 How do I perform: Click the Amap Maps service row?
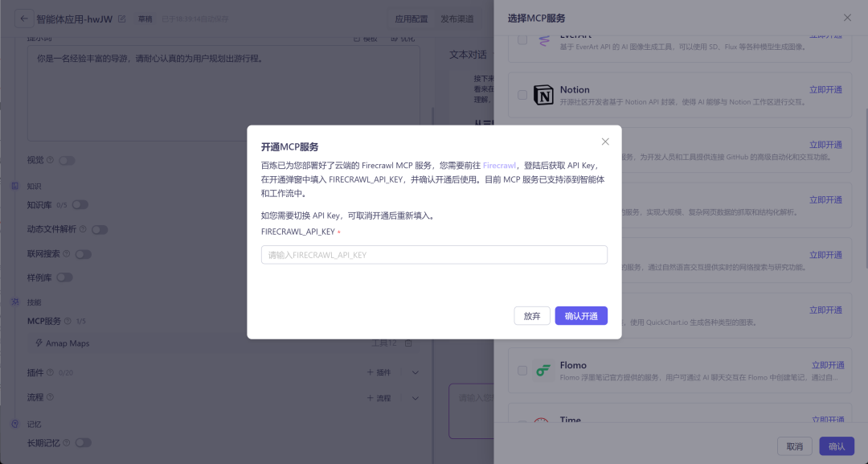(x=223, y=343)
